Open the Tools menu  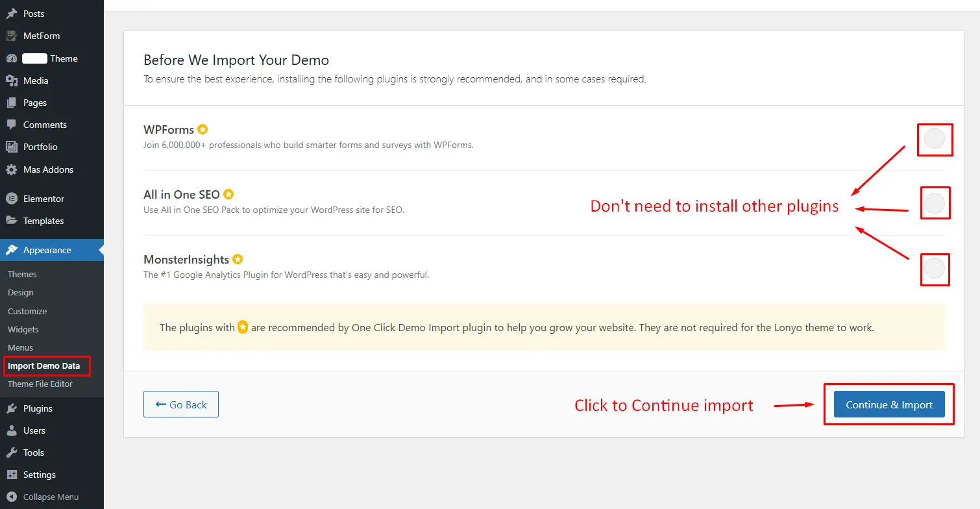[52, 453]
